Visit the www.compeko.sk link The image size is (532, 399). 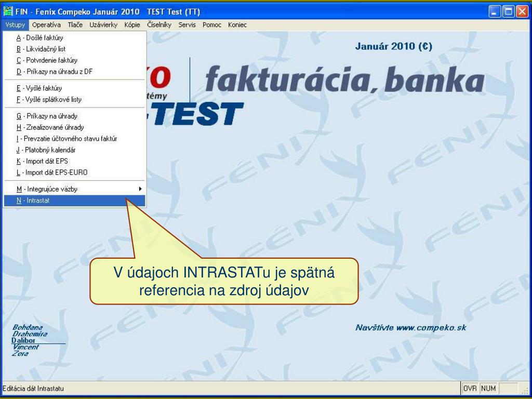pyautogui.click(x=431, y=328)
